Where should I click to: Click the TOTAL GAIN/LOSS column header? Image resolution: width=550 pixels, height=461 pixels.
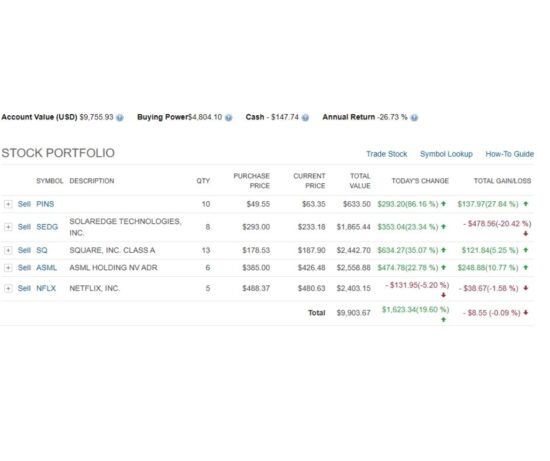point(502,181)
